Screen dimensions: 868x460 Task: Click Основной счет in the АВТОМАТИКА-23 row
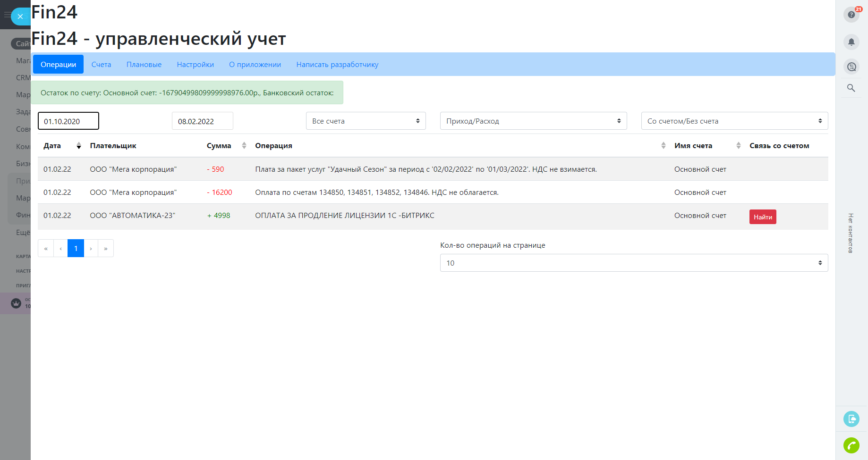[700, 216]
